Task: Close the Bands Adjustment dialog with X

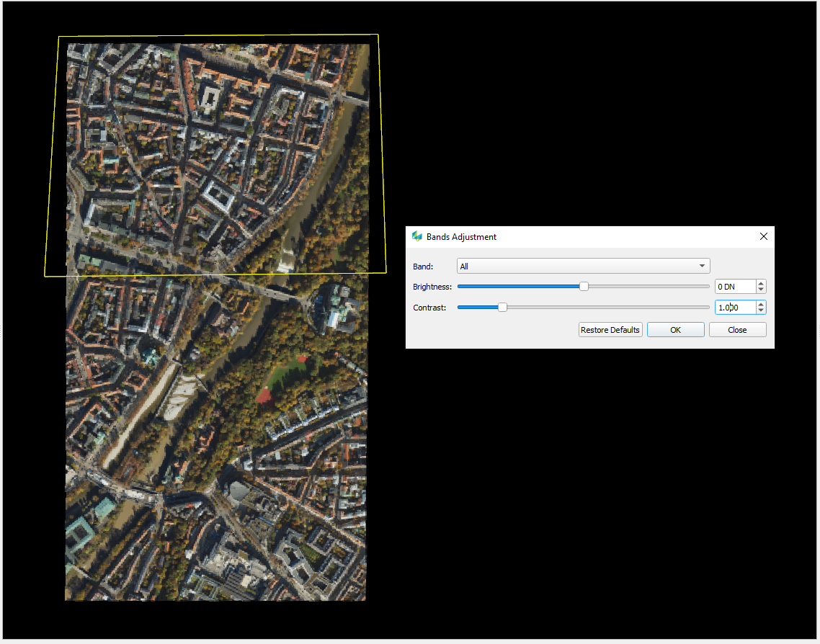Action: coord(764,236)
